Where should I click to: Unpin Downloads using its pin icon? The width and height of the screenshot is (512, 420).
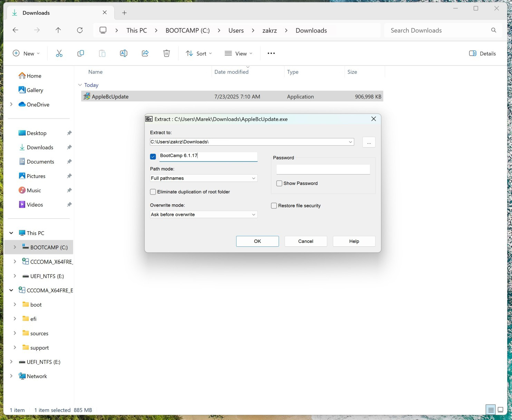69,147
